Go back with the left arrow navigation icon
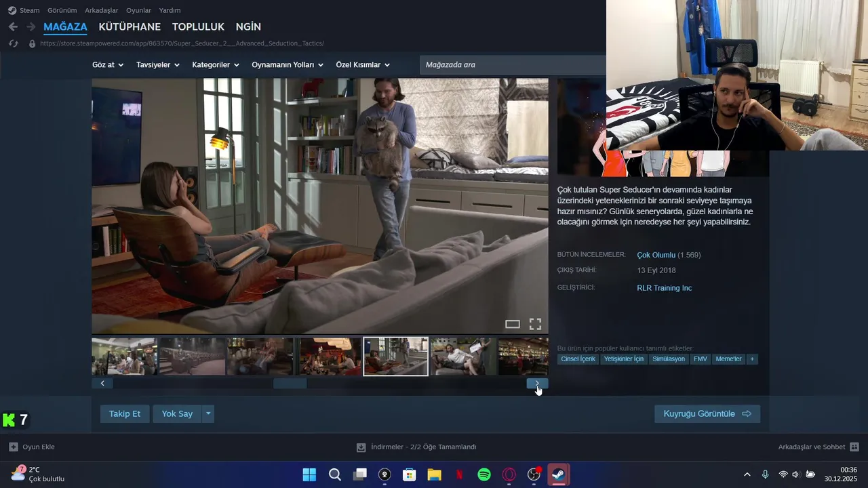 pos(13,26)
